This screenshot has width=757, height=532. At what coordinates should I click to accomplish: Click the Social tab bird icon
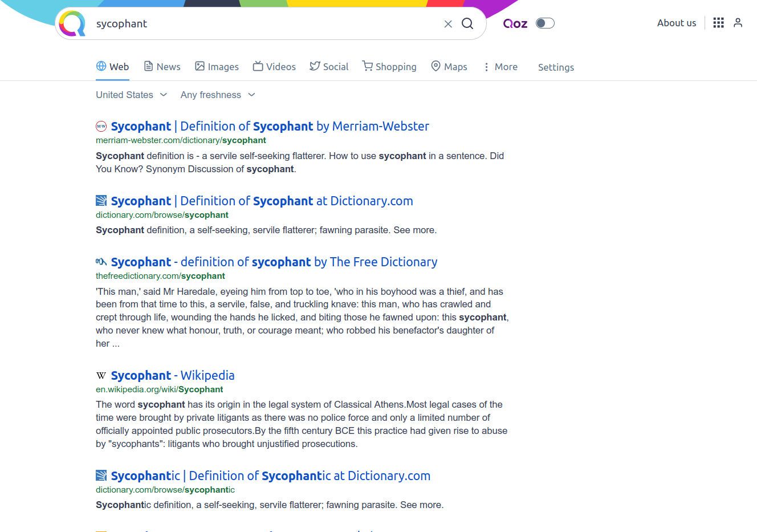[x=315, y=66]
